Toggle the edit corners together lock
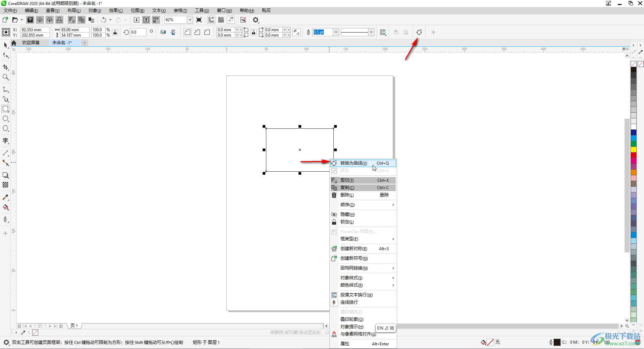 point(254,32)
